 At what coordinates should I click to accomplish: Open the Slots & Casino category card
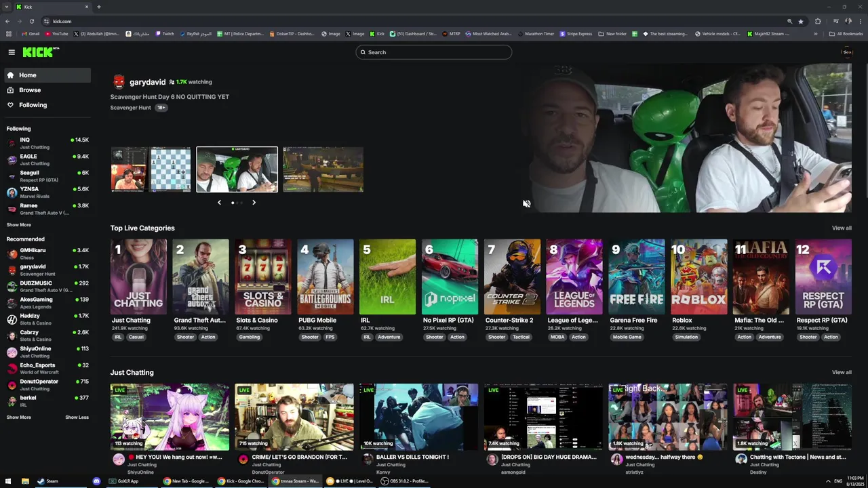coord(263,277)
